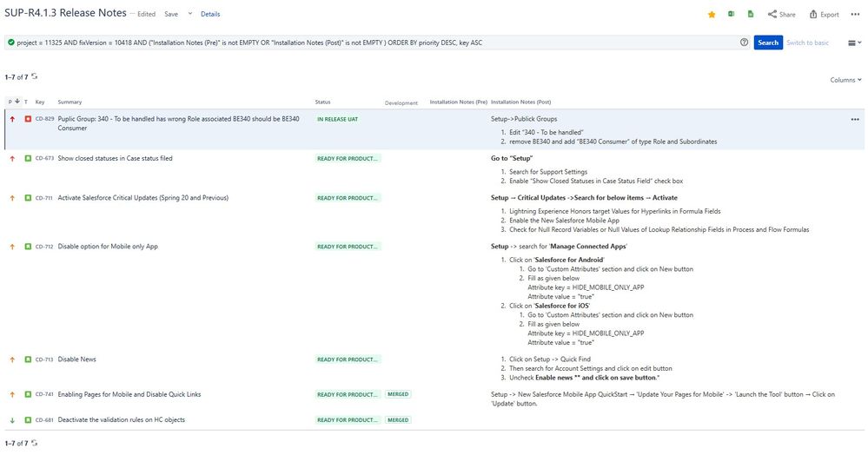Open 'Show closed statuses in Case status filed'
The image size is (868, 455).
pos(116,158)
